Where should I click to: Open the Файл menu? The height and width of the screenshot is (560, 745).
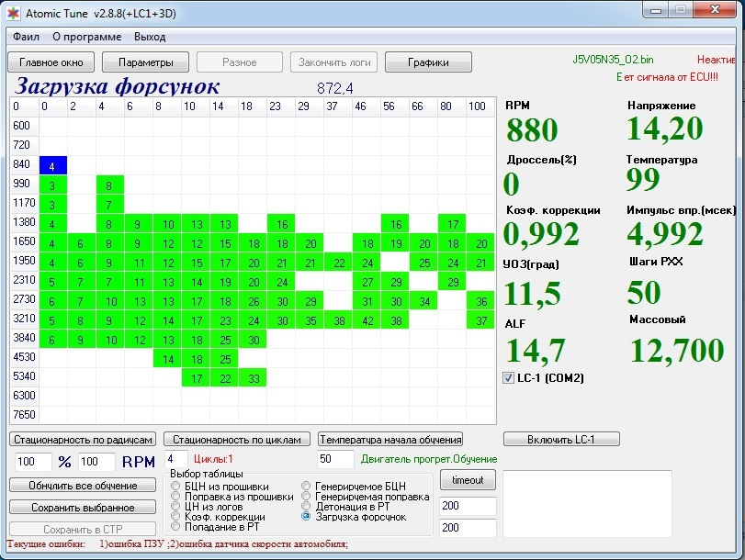click(x=26, y=37)
